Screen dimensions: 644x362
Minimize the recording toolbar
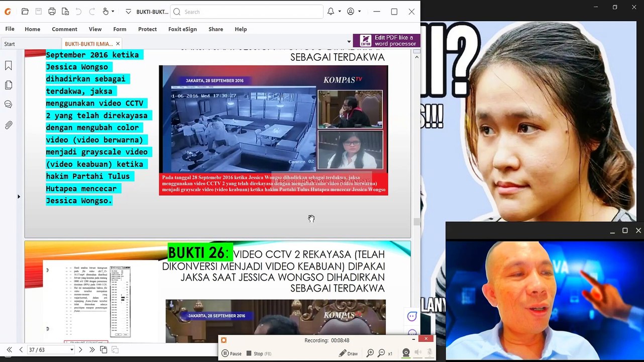413,339
